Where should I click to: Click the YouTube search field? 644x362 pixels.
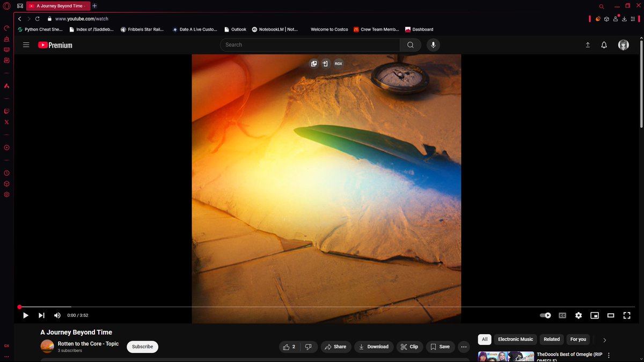tap(310, 45)
